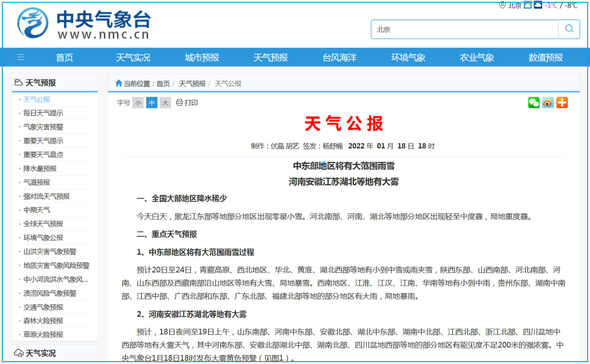Click the location pin icon near 北京
This screenshot has width=590, height=364.
click(x=502, y=5)
